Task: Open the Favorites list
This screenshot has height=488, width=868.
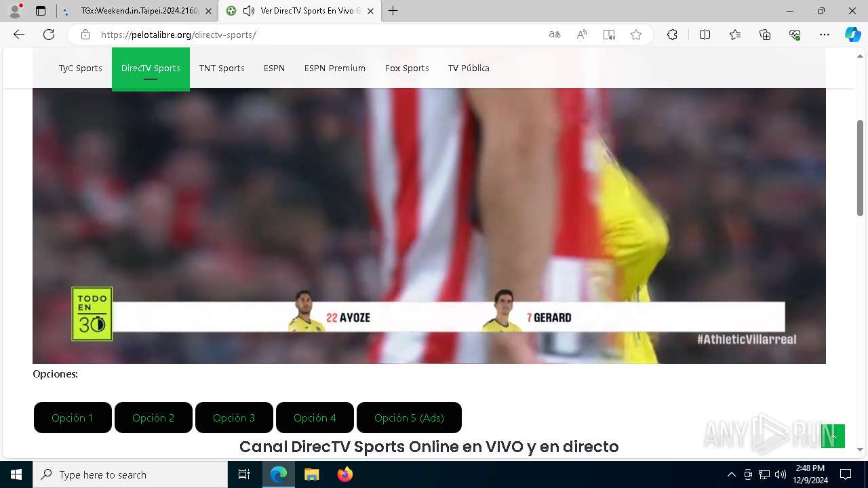Action: click(735, 35)
